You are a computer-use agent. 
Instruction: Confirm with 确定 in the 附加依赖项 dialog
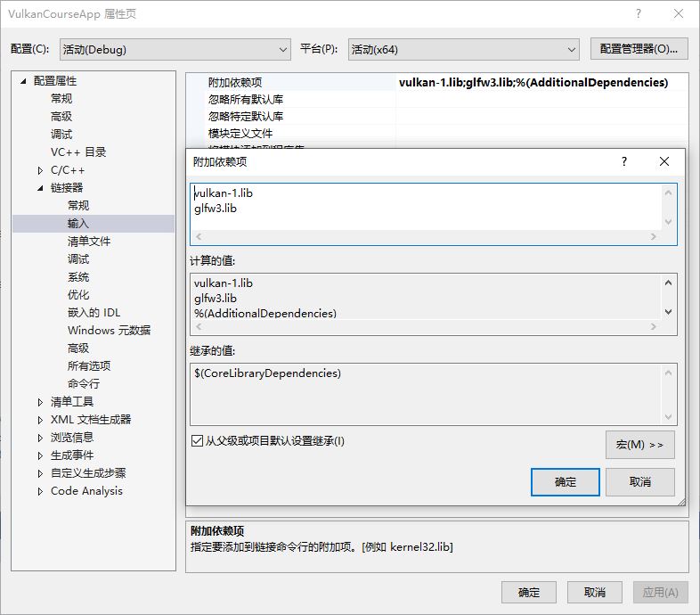click(x=565, y=481)
